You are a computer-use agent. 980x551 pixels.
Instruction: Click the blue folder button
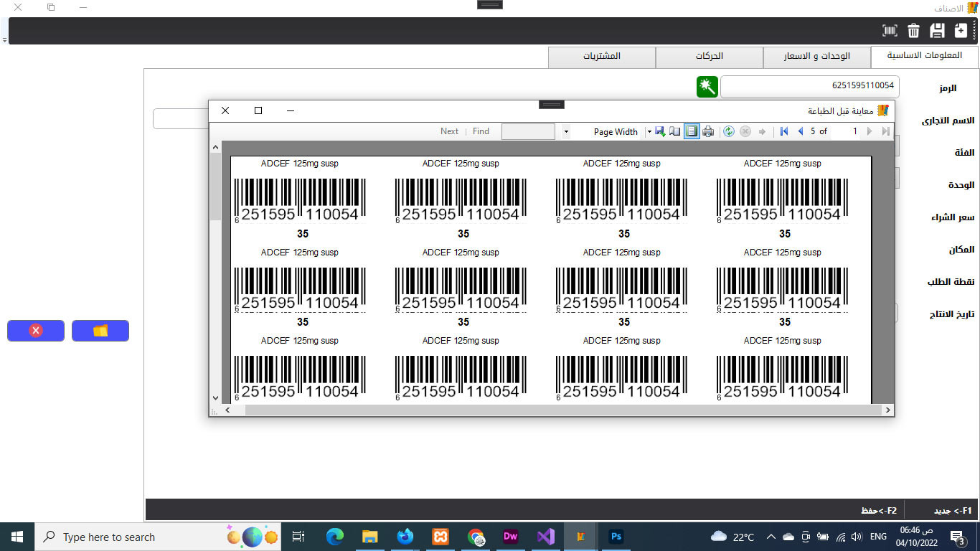[x=100, y=331]
